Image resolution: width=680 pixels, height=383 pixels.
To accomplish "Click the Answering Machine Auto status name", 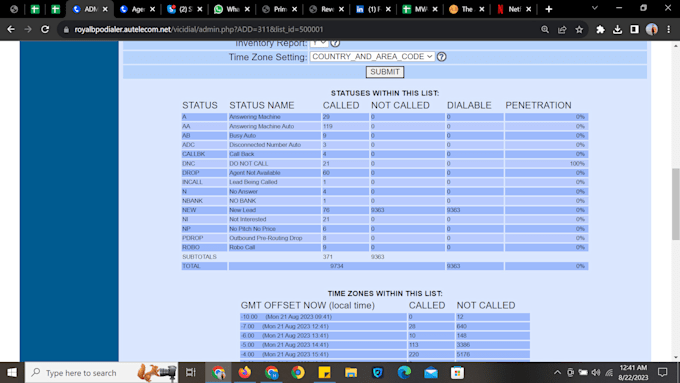I will pyautogui.click(x=262, y=126).
